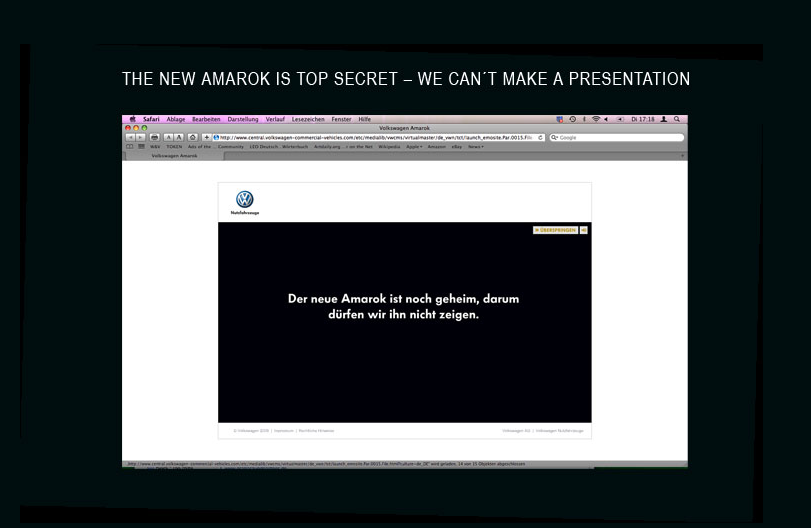Open the eBay bookmark
Image resolution: width=811 pixels, height=528 pixels.
457,147
